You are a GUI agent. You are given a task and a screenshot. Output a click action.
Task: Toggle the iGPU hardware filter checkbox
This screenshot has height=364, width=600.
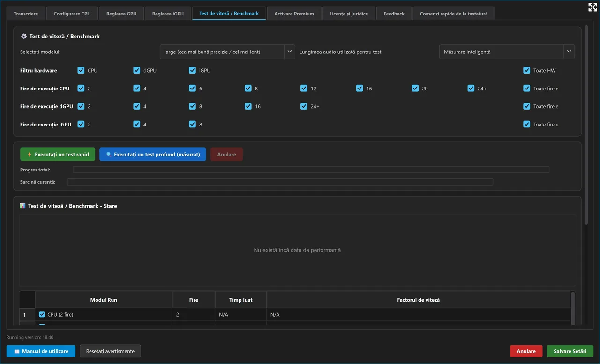click(193, 70)
